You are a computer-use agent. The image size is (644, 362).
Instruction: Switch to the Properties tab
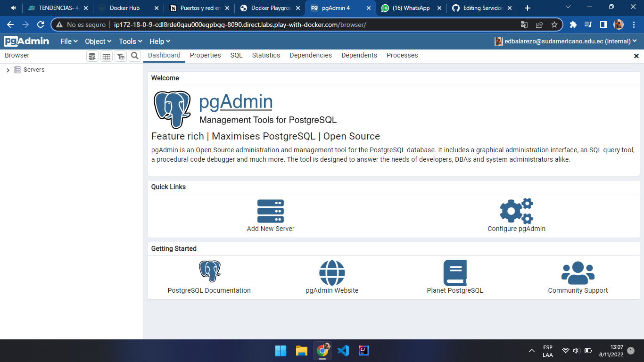[x=206, y=55]
